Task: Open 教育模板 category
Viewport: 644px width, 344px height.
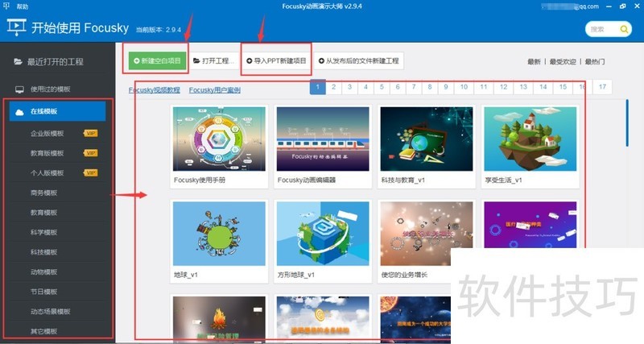Action: click(44, 213)
